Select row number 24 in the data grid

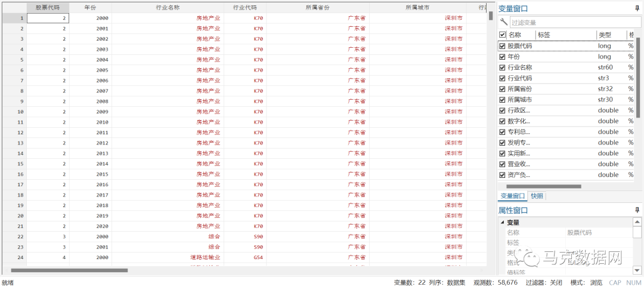pyautogui.click(x=15, y=257)
